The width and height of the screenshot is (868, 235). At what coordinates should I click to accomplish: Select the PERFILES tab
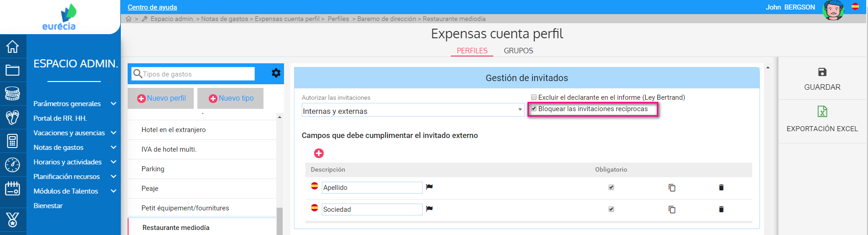[472, 51]
